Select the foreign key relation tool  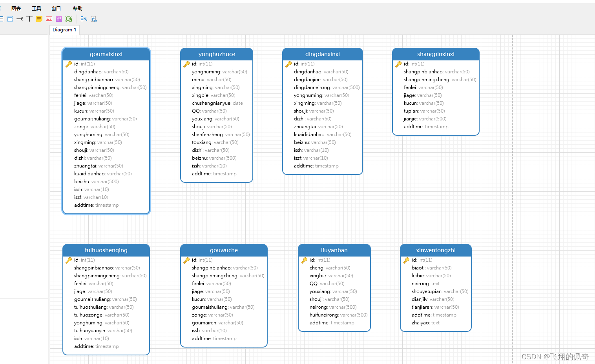click(x=20, y=19)
